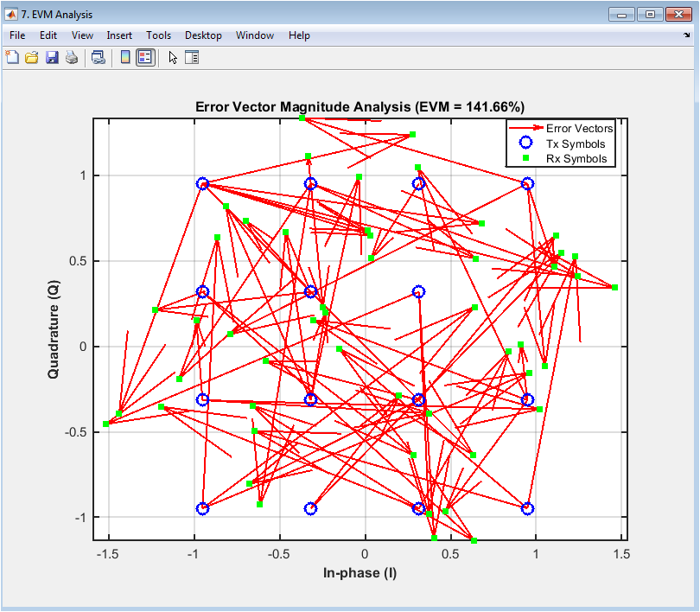Click the MATLAB logo in the title bar
Screen dimensions: 700x612
point(11,14)
